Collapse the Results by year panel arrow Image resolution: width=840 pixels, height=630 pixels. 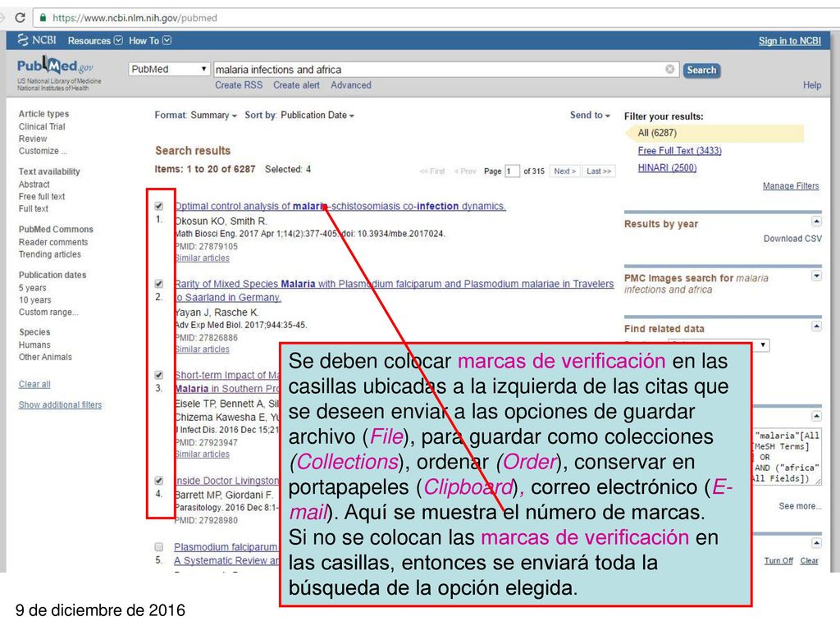[x=816, y=221]
